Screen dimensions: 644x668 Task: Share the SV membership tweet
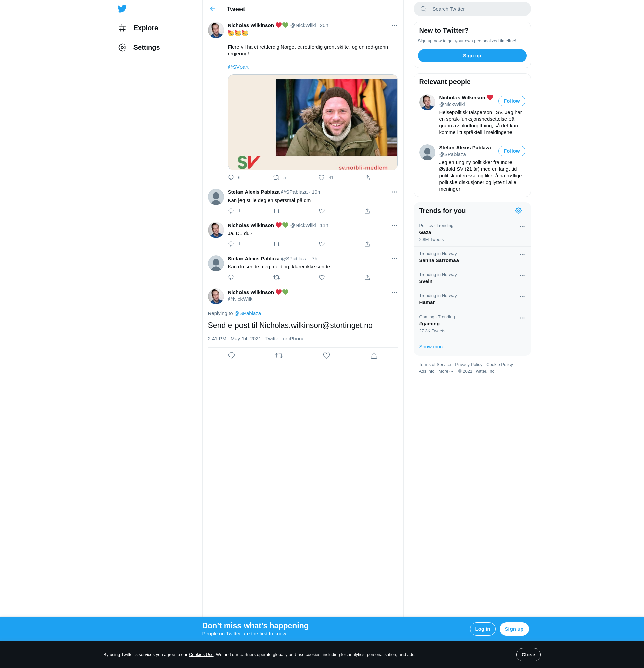click(367, 178)
